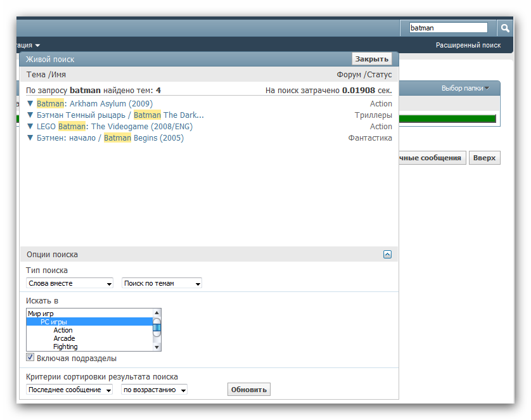Open Поиск по темам dropdown
The width and height of the screenshot is (531, 420).
162,283
